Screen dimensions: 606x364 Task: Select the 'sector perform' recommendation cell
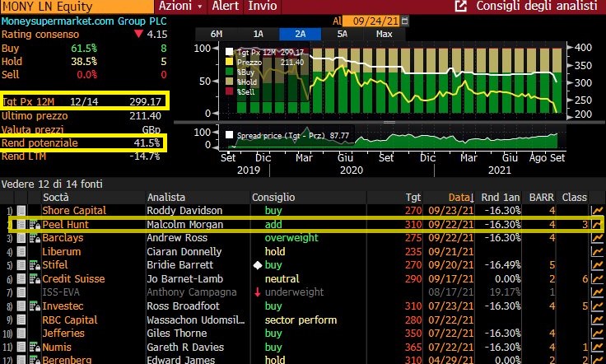(x=301, y=320)
